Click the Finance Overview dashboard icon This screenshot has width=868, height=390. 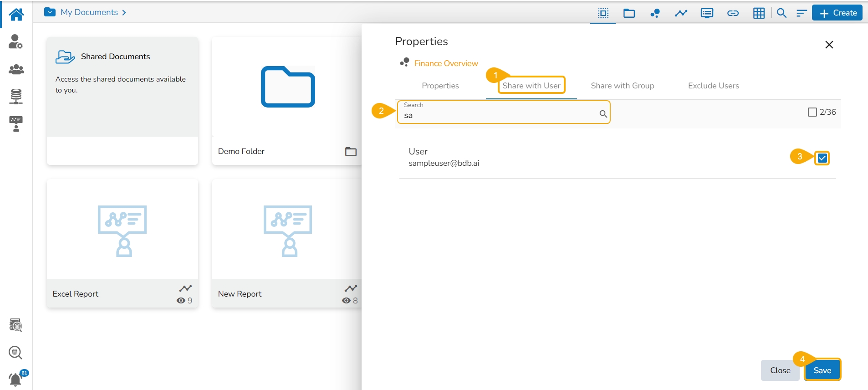pos(404,62)
